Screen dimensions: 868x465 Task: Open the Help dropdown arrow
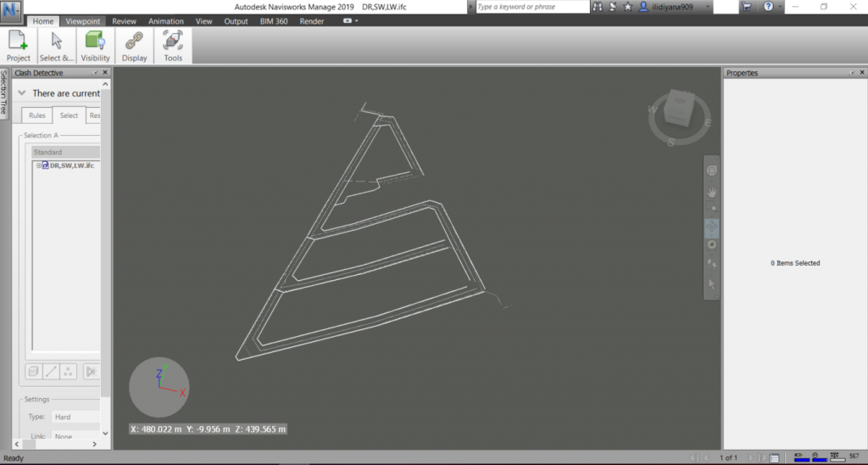[x=780, y=7]
